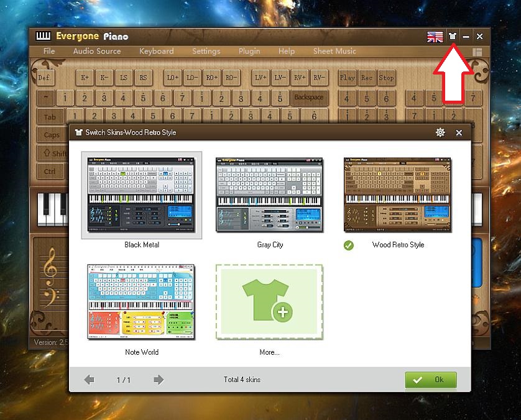Click the Wood Retro Style green checkmark
This screenshot has height=420, width=521.
click(349, 245)
